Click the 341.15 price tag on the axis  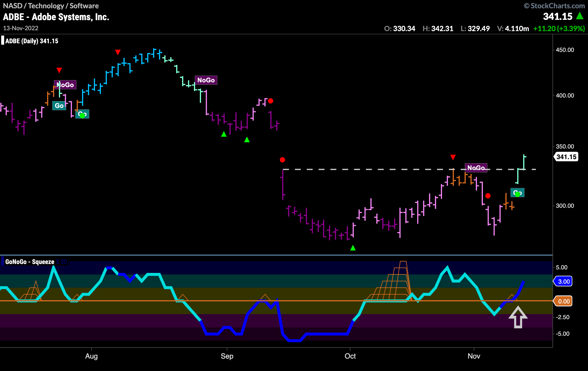point(566,157)
